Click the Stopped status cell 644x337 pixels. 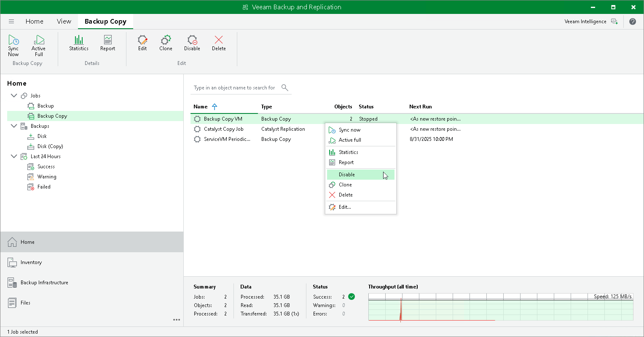[x=368, y=119]
